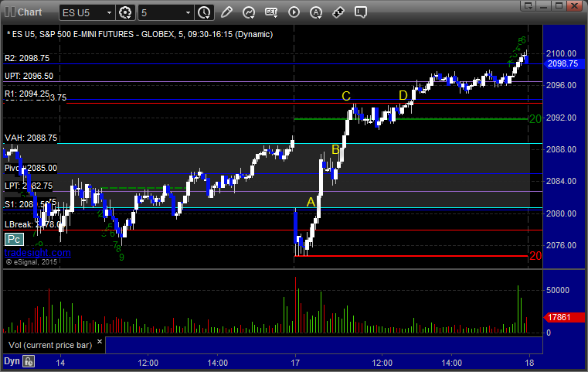Click the yellow C marker on chart
Viewport: 588px width, 372px height.
pyautogui.click(x=346, y=96)
